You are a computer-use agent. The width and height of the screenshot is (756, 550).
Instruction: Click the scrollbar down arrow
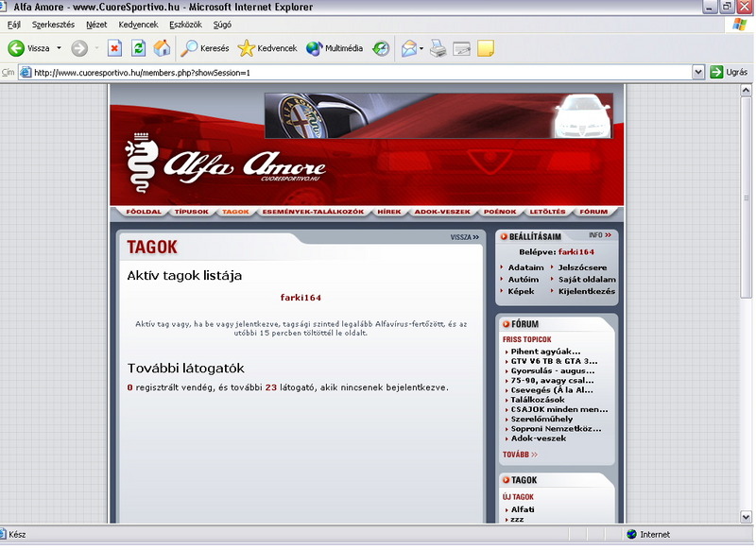[746, 517]
